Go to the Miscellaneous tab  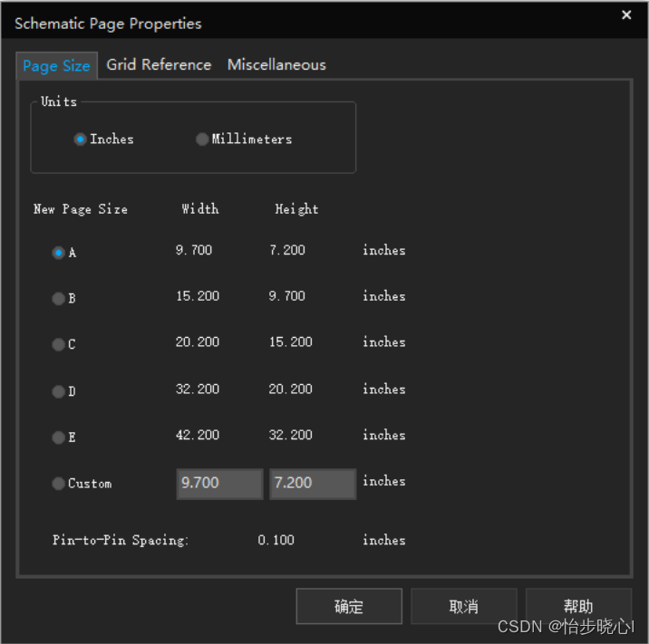tap(276, 65)
